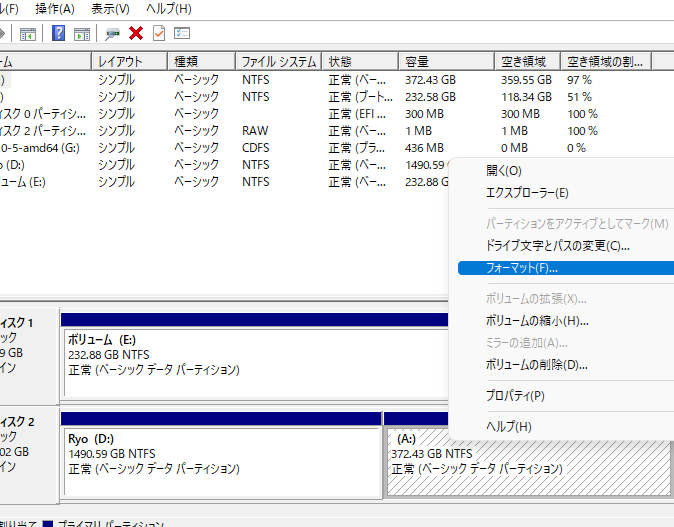Choose 開く(O) in the context menu

pyautogui.click(x=503, y=171)
